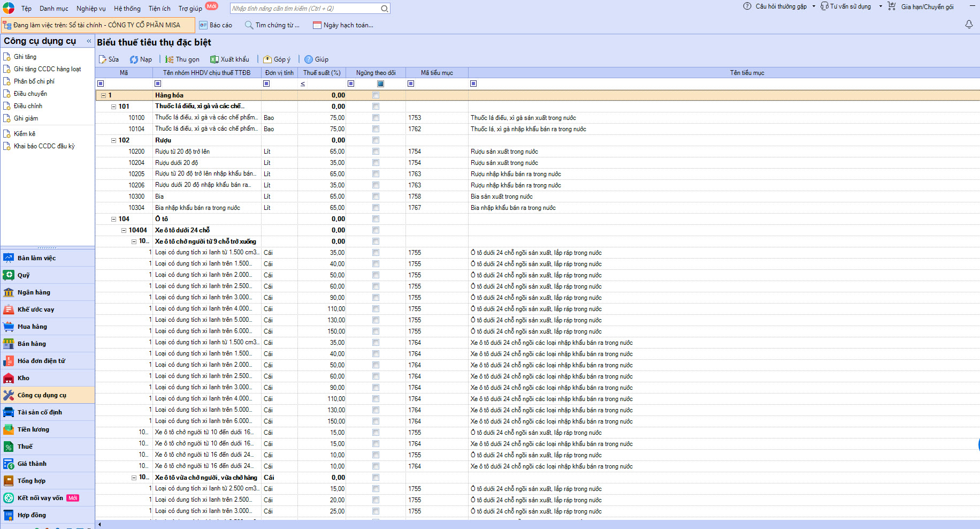Collapse the 101 Thuốc lá điếu group
This screenshot has width=980, height=529.
(113, 107)
